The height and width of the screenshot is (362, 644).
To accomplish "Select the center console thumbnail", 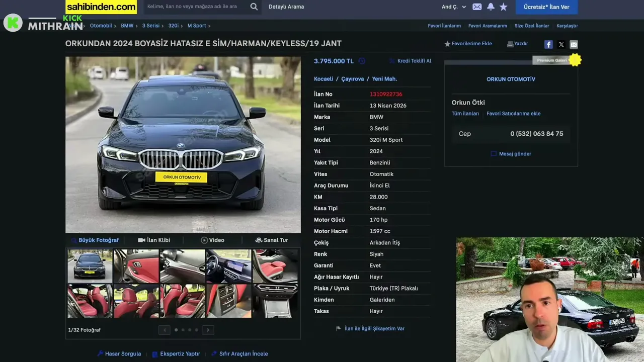I will click(275, 301).
